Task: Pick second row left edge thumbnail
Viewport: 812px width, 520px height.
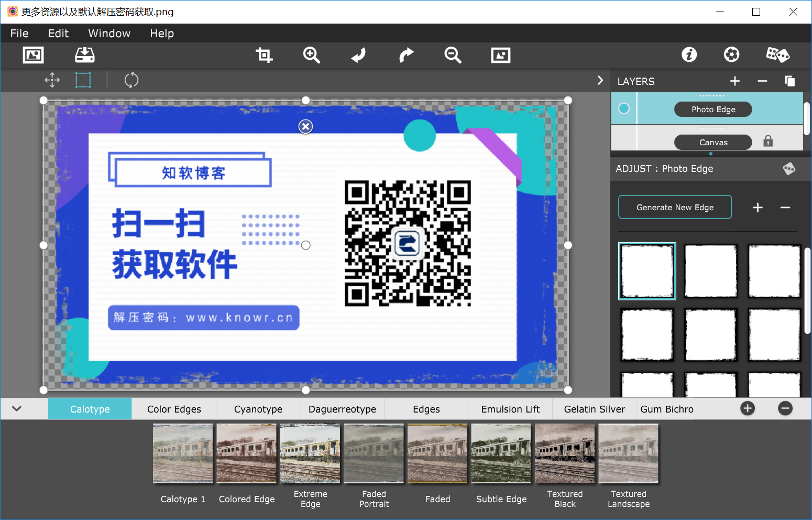Action: click(648, 335)
